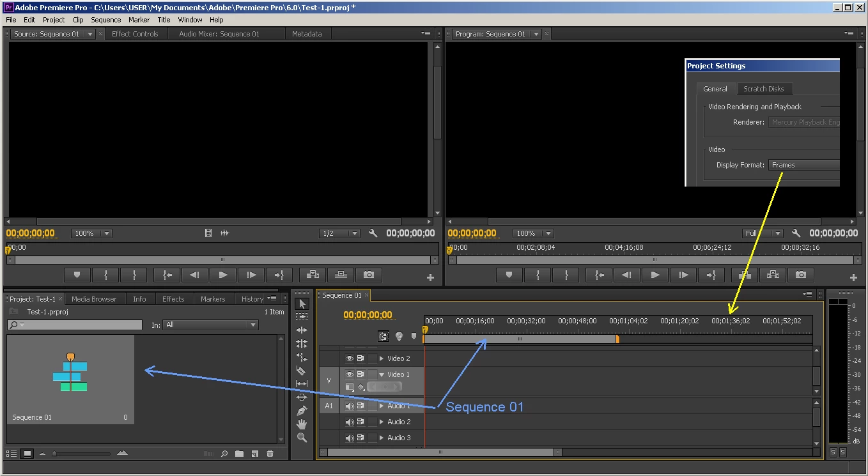
Task: Open the Sequence menu
Action: tap(106, 20)
